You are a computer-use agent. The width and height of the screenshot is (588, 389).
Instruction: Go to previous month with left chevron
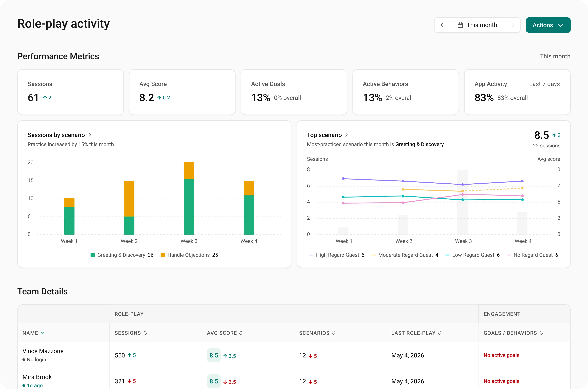[x=442, y=25]
